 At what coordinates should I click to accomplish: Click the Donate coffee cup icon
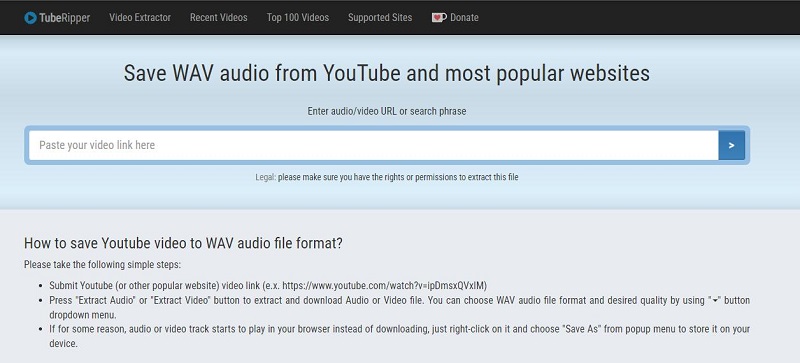pyautogui.click(x=439, y=18)
